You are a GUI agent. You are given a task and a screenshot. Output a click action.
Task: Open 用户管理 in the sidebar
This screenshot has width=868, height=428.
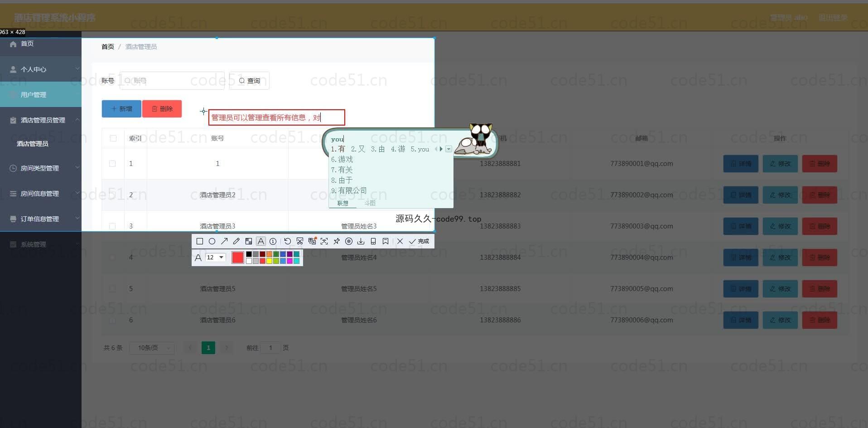click(x=41, y=95)
